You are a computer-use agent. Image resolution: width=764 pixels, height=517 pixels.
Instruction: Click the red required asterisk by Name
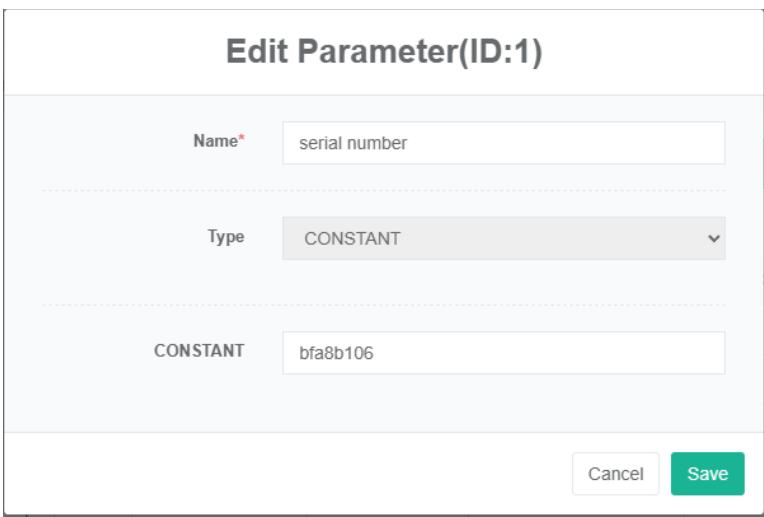tap(240, 141)
